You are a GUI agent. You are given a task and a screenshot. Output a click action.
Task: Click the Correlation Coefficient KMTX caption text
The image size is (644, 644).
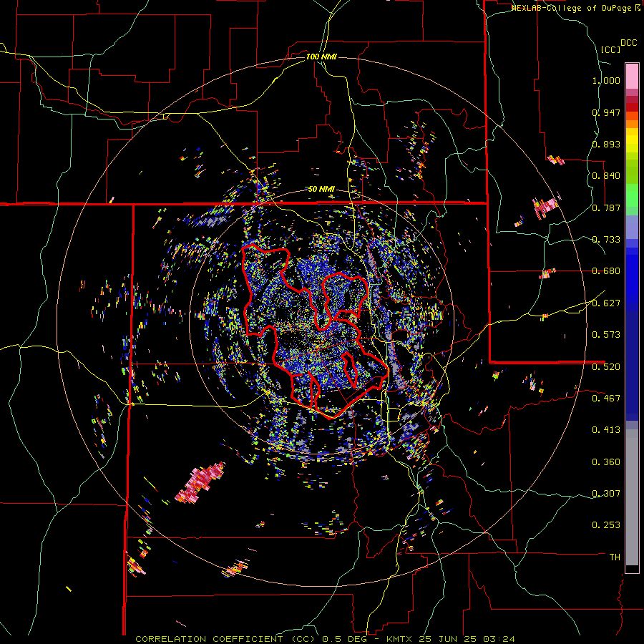[325, 639]
